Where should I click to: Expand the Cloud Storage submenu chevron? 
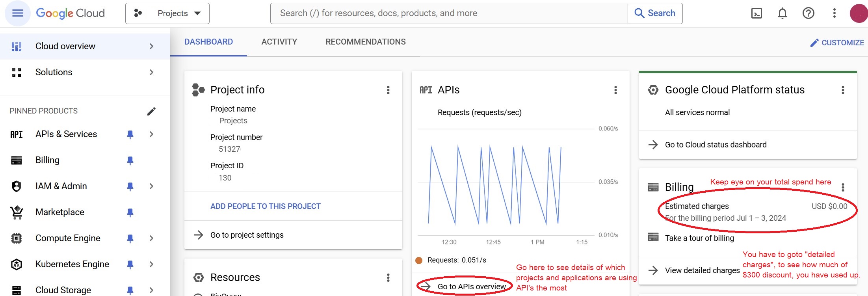click(x=151, y=290)
